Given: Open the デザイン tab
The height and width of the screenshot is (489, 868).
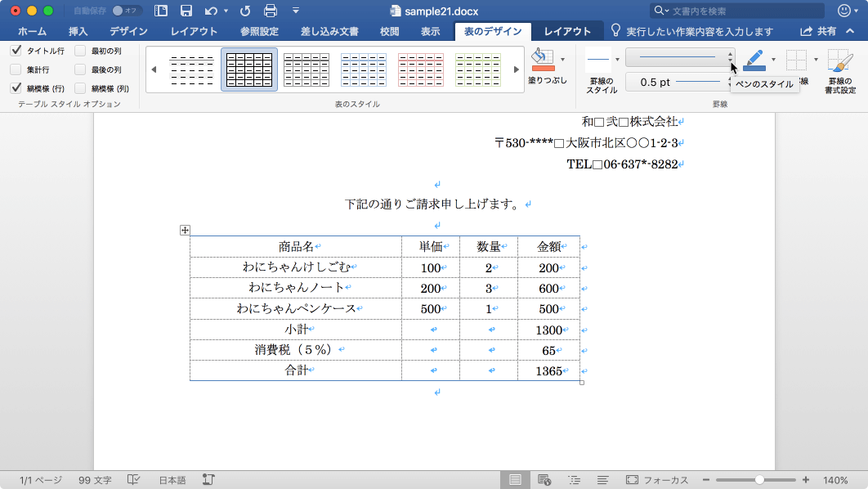Looking at the screenshot, I should coord(128,32).
